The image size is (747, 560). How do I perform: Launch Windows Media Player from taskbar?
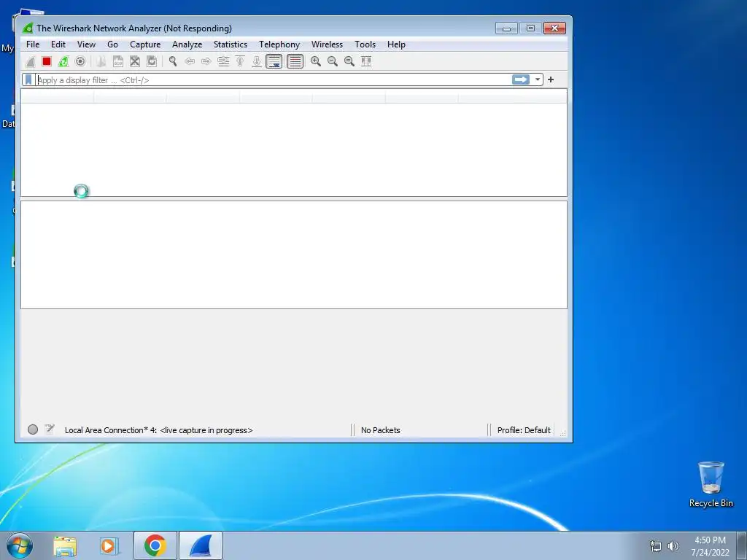tap(108, 545)
